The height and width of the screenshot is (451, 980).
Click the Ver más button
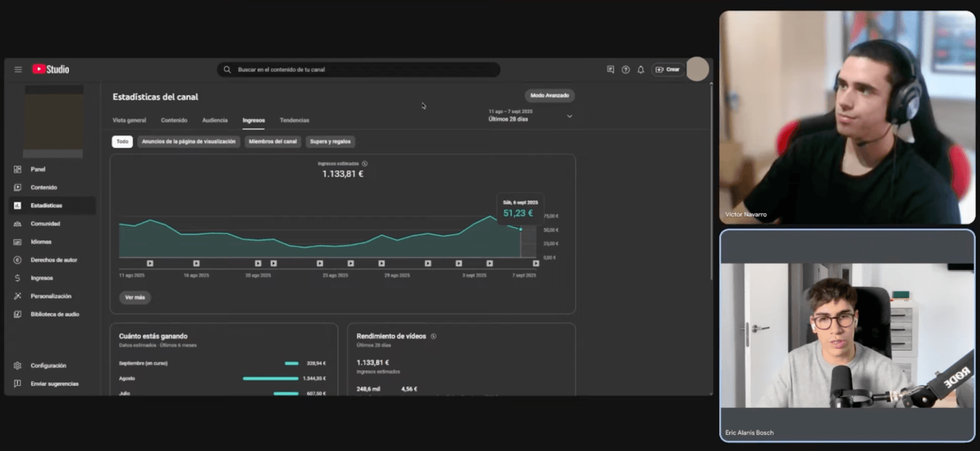click(135, 297)
